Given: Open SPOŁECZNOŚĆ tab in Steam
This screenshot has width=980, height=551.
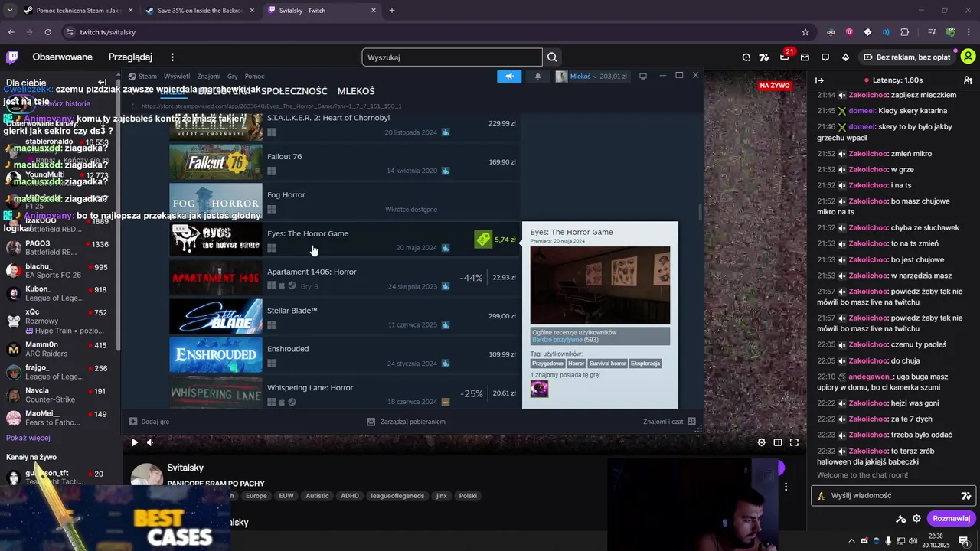Looking at the screenshot, I should pos(294,91).
